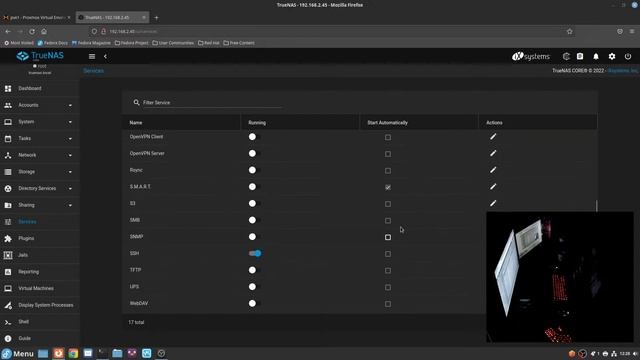Screen dimensions: 640x360
Task: Expand the Network sidebar menu
Action: (x=39, y=155)
